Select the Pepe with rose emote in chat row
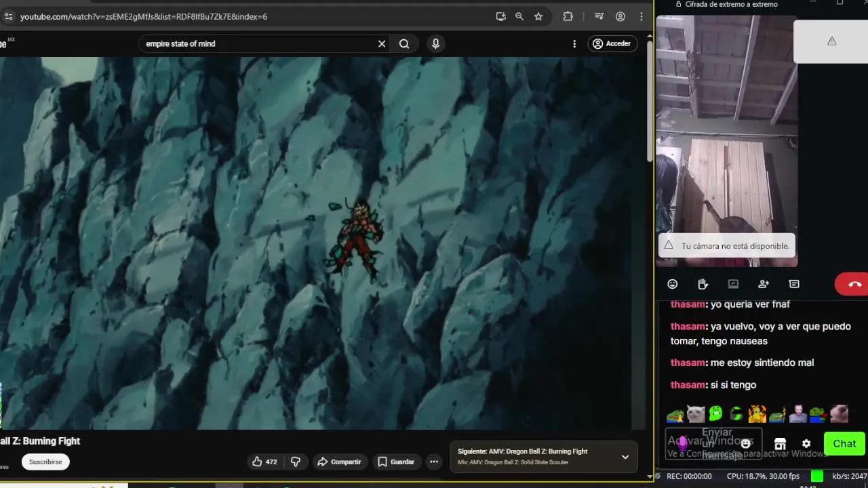Viewport: 868px width, 488px height. click(x=818, y=413)
